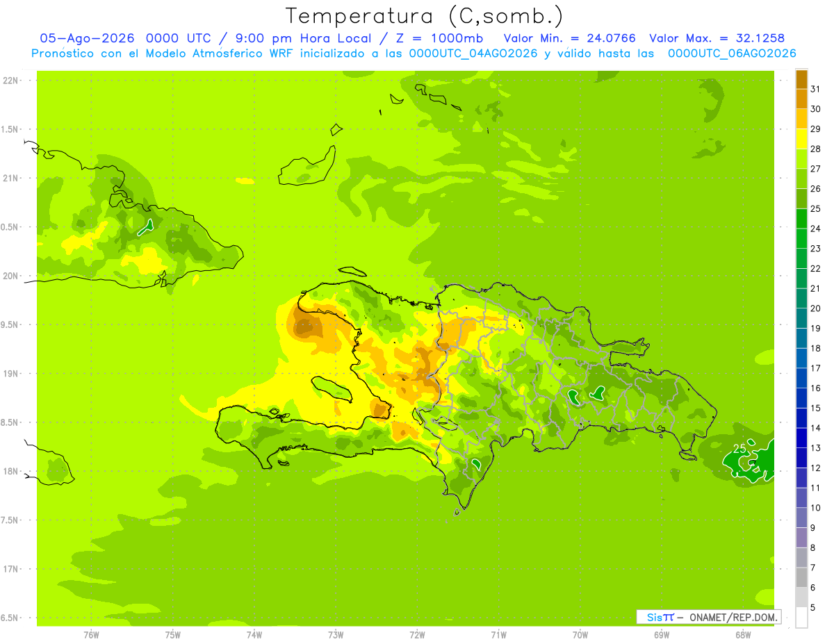Image resolution: width=834 pixels, height=644 pixels.
Task: Click the '76W' longitude axis label
Action: pyautogui.click(x=91, y=635)
